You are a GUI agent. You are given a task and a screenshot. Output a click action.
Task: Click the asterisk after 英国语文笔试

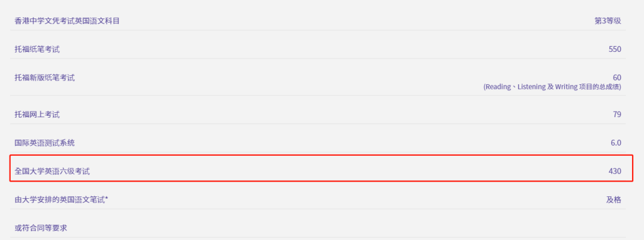tap(107, 198)
